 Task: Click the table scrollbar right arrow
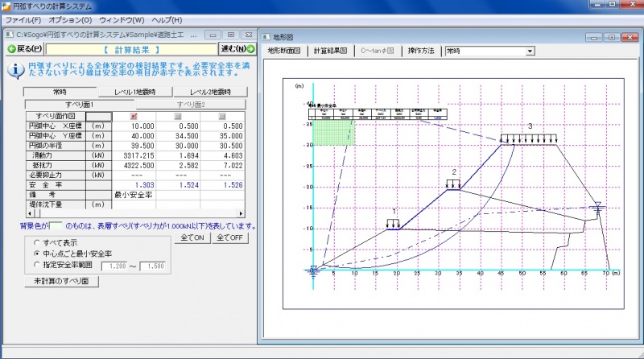click(241, 213)
